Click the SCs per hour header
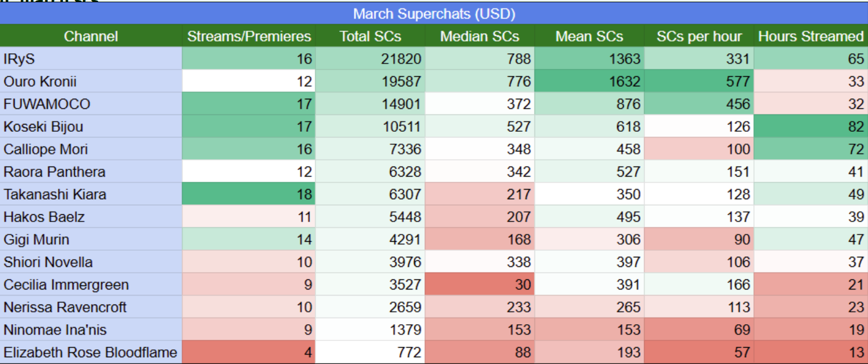Screen dimensions: 868x364 [x=699, y=36]
